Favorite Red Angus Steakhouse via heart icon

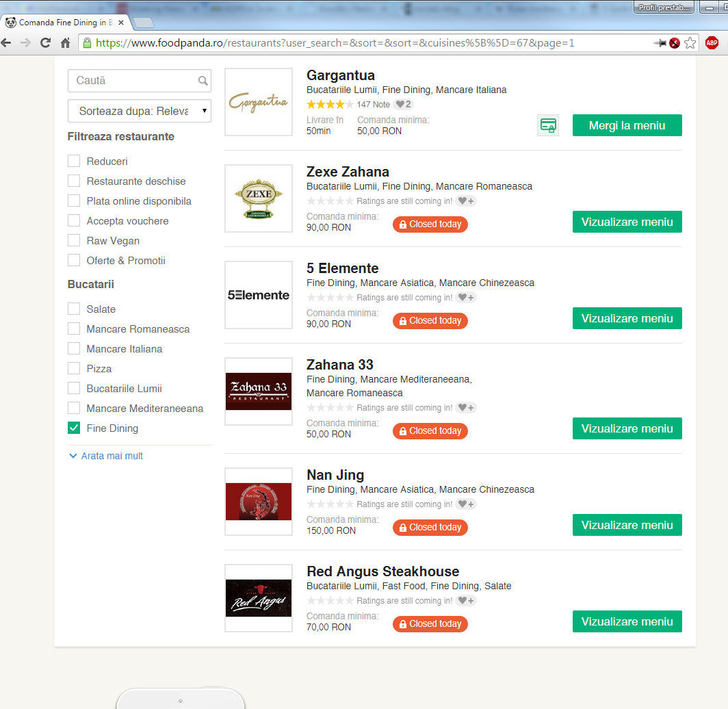click(466, 601)
